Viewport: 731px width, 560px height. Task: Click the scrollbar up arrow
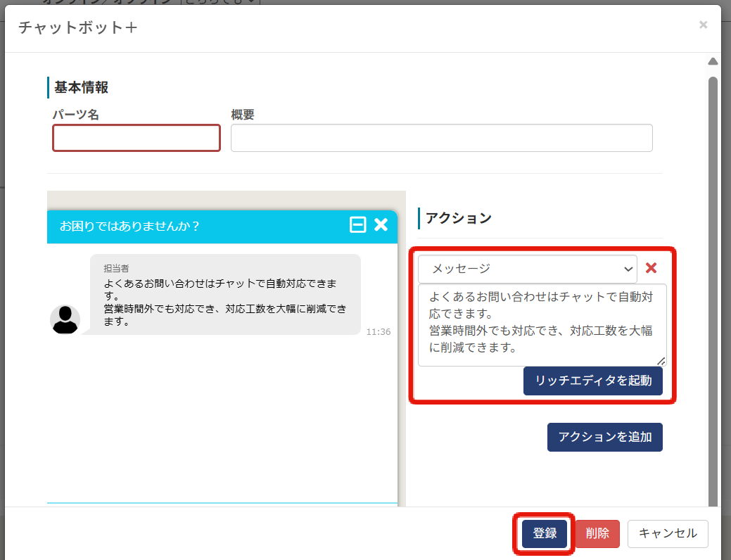coord(713,62)
